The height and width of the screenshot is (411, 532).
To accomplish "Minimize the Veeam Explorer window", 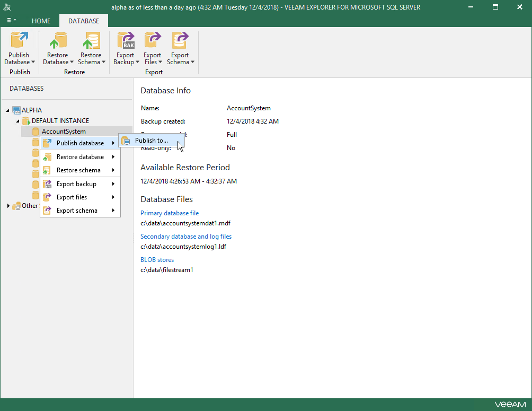I will click(471, 7).
